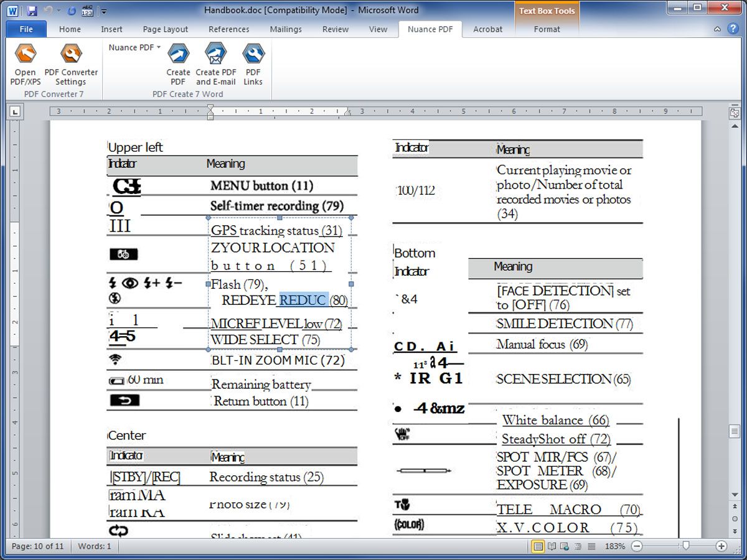Switch to the Home tab
747x560 pixels.
[70, 29]
